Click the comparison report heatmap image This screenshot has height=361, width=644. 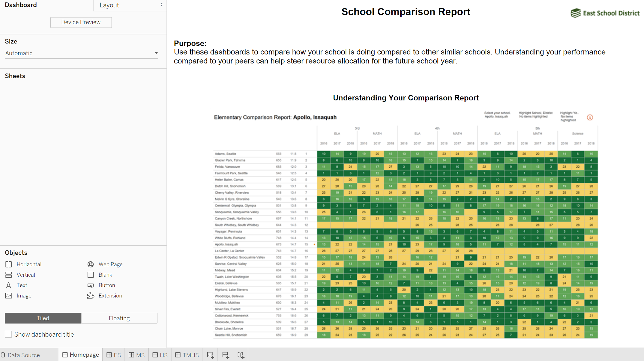tap(406, 224)
